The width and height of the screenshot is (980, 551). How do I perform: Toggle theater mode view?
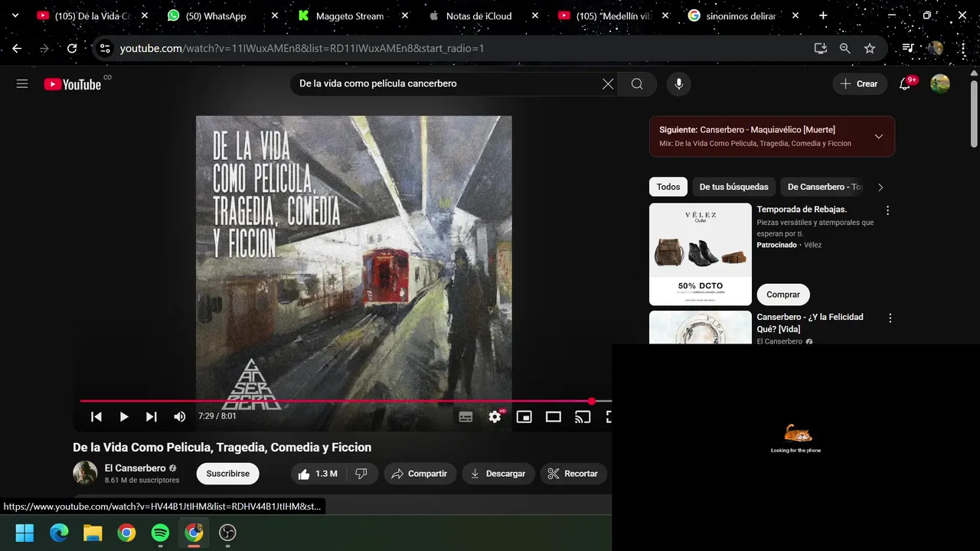pos(554,417)
